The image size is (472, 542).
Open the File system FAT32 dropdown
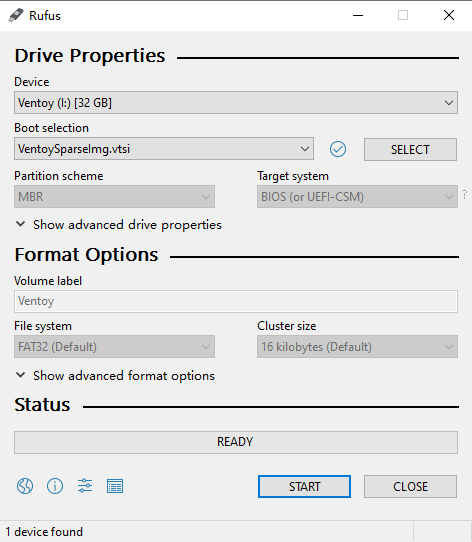pos(114,347)
